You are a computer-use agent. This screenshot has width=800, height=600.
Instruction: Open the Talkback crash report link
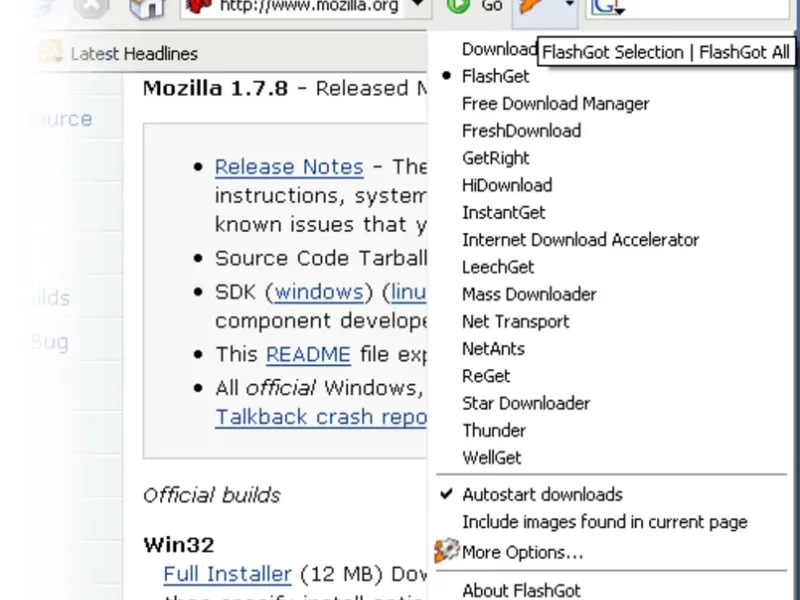tap(320, 417)
